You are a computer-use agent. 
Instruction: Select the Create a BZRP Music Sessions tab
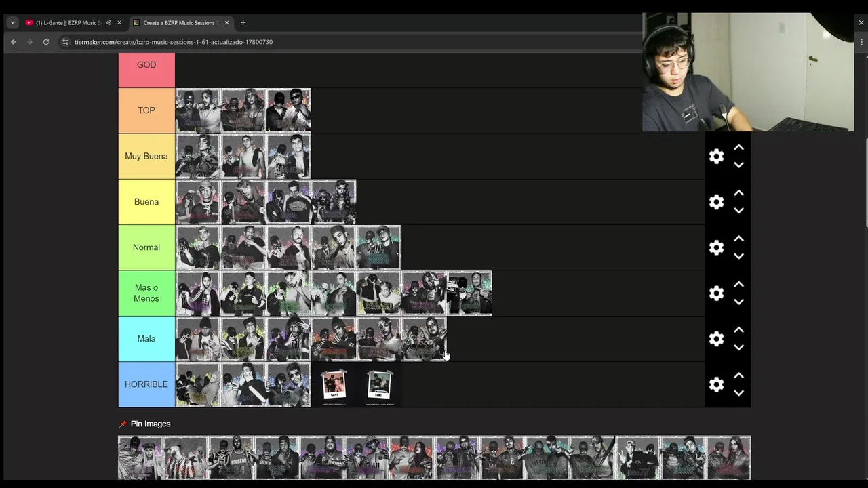coord(180,23)
